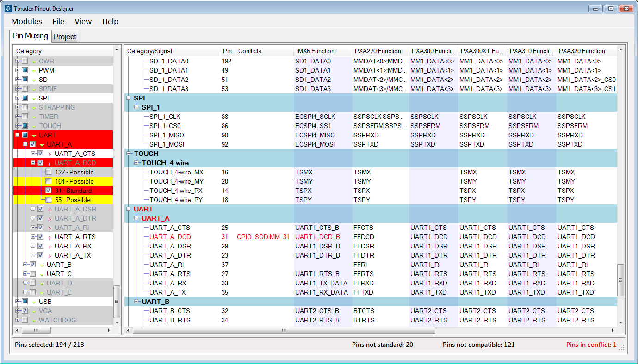Viewport: 638px width, 364px height.
Task: Click the green arrow icon next to UART_A
Action: coord(42,145)
